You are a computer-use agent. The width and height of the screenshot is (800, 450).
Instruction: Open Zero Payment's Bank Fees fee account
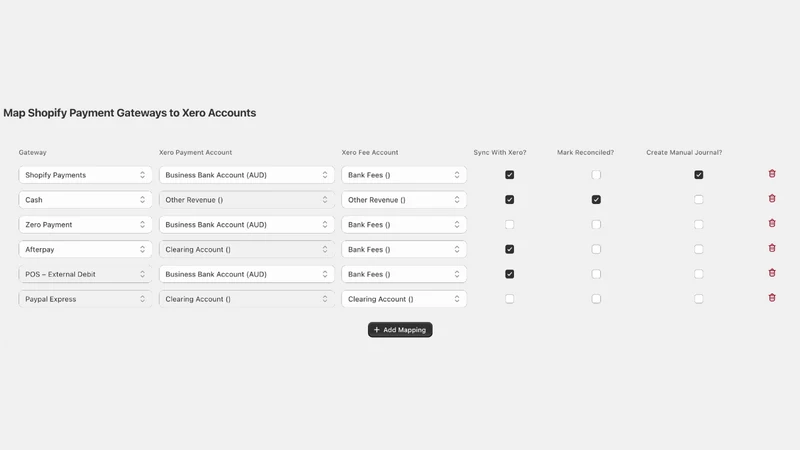pos(404,224)
